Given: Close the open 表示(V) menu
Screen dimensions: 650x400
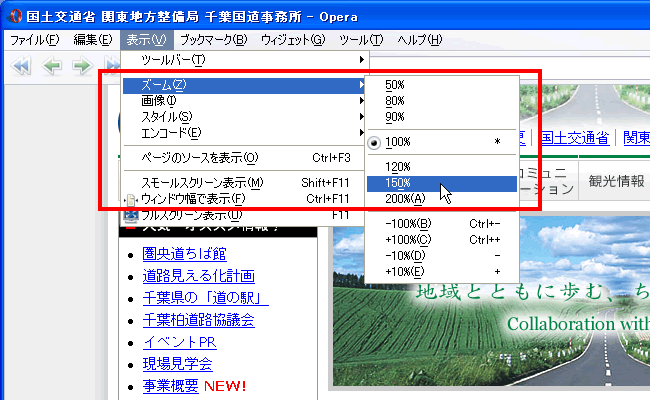Looking at the screenshot, I should coord(147,40).
